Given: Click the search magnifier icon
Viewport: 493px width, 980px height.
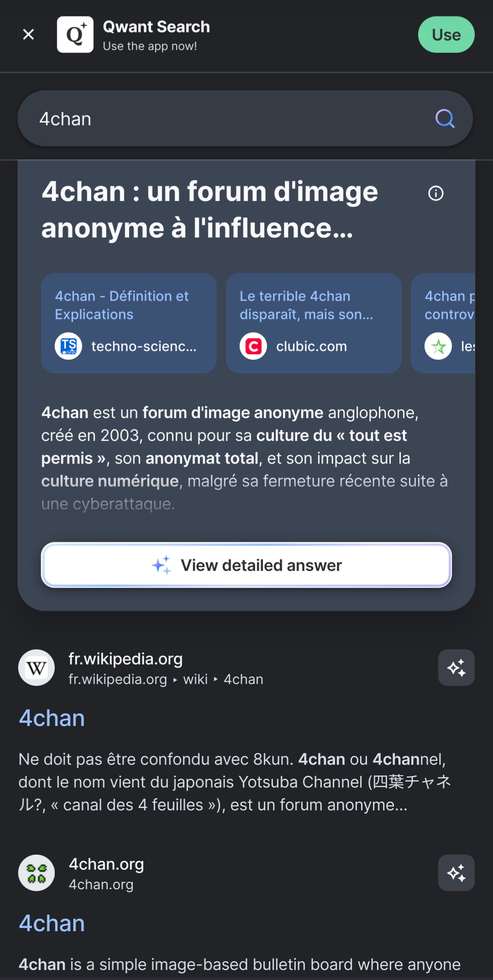Looking at the screenshot, I should [x=445, y=119].
